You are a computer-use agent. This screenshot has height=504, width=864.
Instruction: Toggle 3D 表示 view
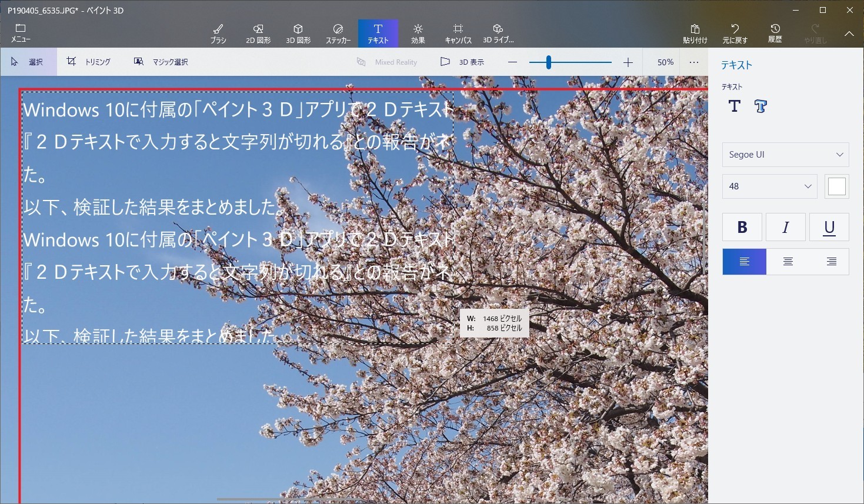pyautogui.click(x=463, y=62)
